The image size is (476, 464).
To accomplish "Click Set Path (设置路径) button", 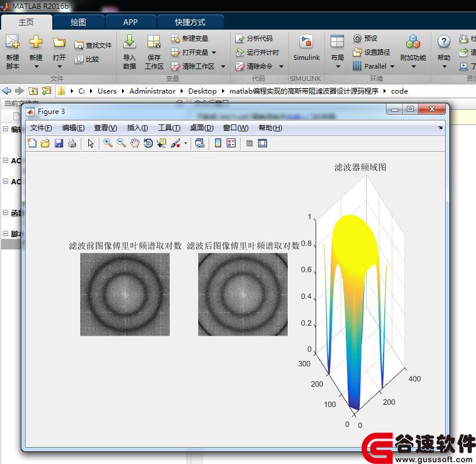I will coord(371,52).
